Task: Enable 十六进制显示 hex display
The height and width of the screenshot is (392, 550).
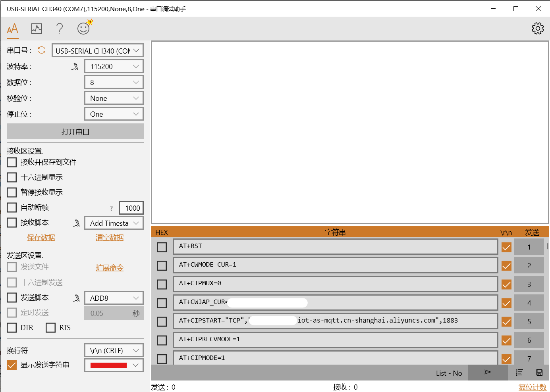Action: (12, 177)
